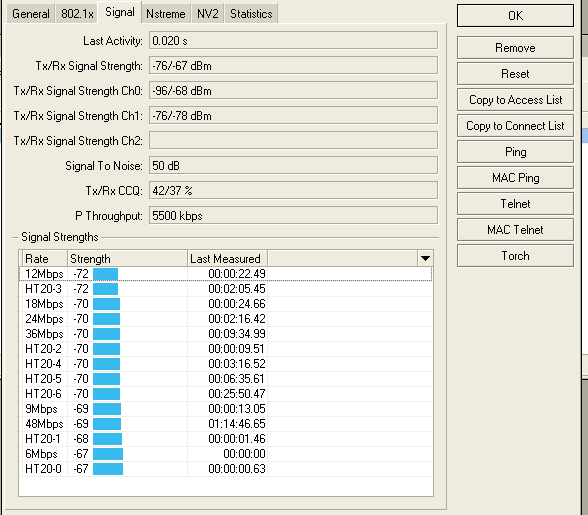Select the 18Mbps rate row

point(226,304)
